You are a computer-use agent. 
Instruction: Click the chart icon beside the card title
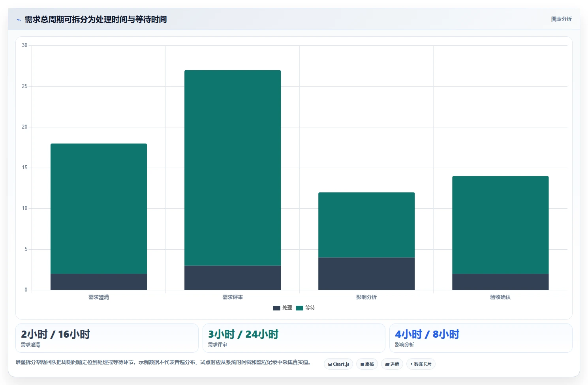[x=19, y=20]
